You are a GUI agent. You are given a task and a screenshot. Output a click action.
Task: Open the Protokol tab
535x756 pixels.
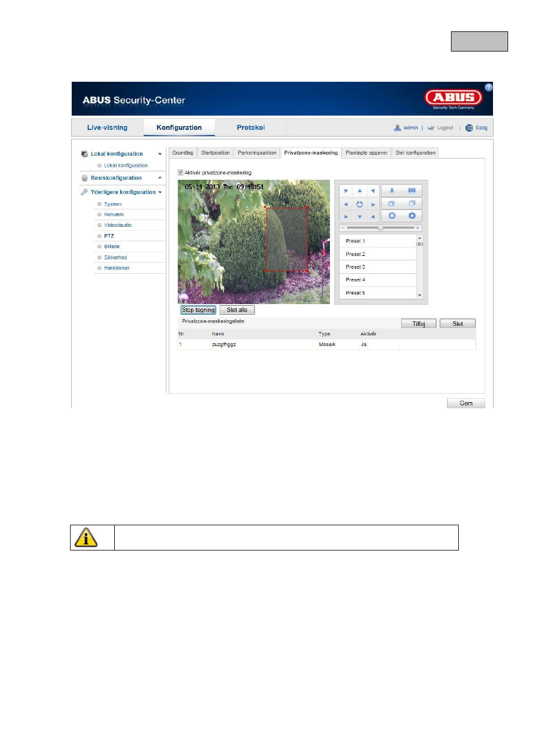tap(250, 128)
